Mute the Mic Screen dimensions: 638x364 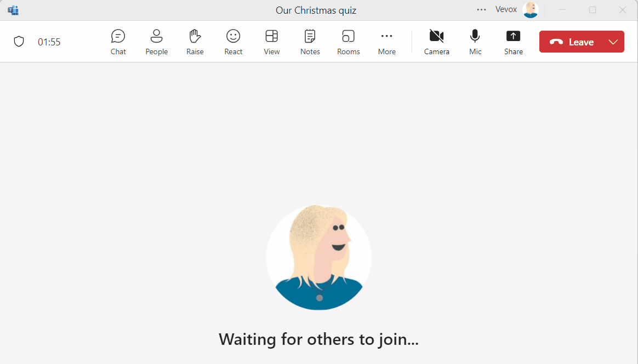[475, 41]
